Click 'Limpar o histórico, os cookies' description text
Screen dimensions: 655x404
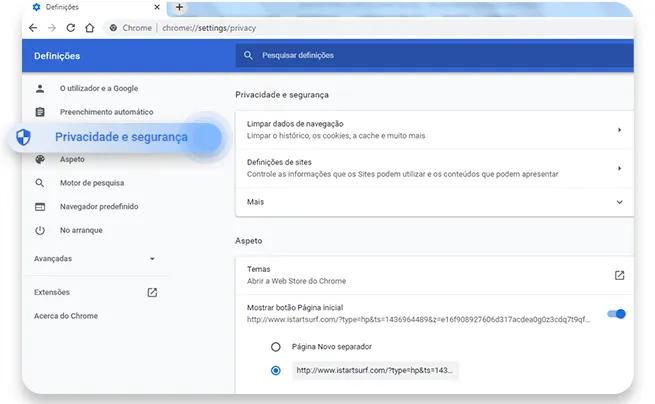point(336,136)
